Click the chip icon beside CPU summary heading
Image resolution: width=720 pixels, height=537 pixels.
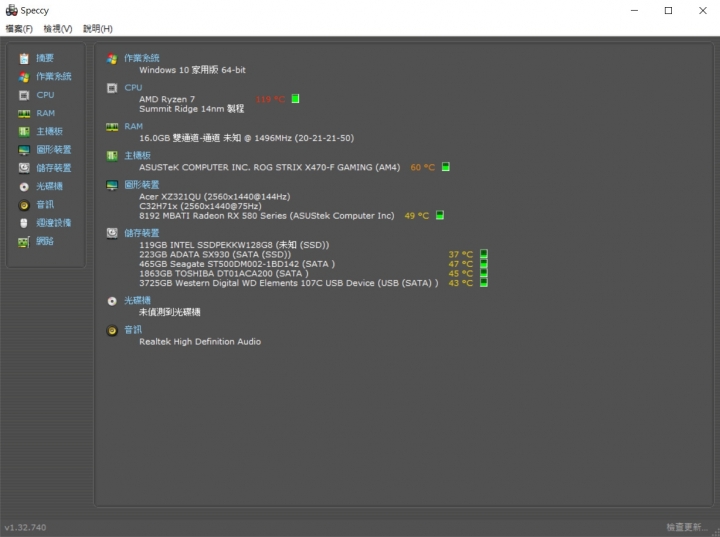[x=112, y=88]
